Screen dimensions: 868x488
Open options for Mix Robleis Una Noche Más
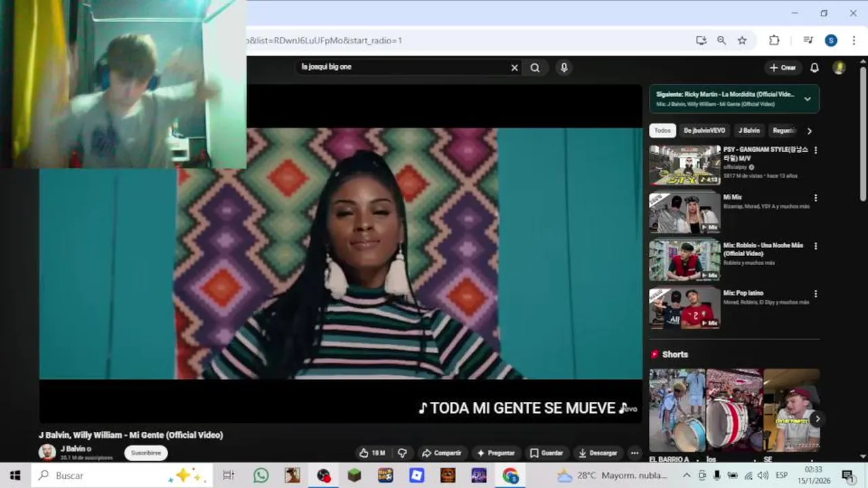pyautogui.click(x=816, y=246)
